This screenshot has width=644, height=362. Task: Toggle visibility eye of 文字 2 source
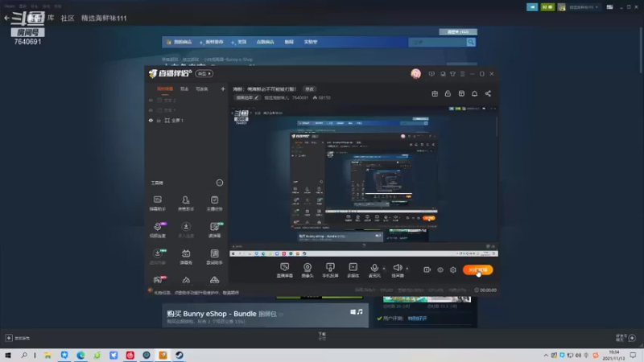click(x=151, y=100)
